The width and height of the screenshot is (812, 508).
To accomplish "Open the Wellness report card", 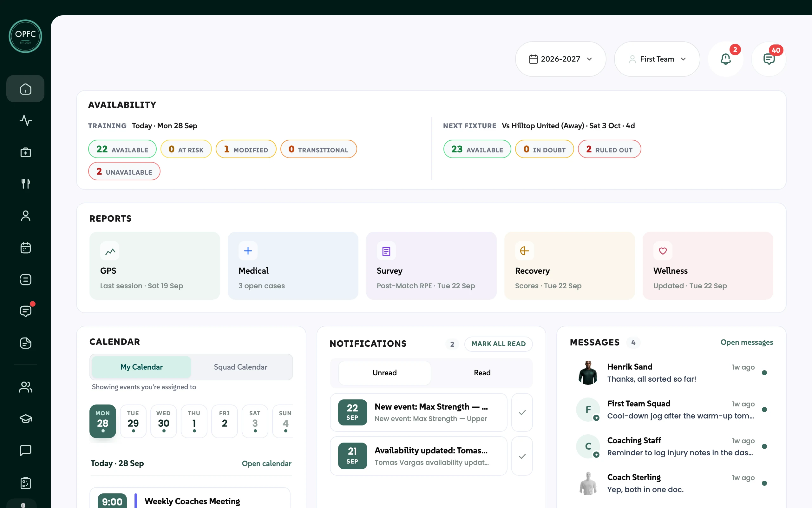I will [708, 265].
